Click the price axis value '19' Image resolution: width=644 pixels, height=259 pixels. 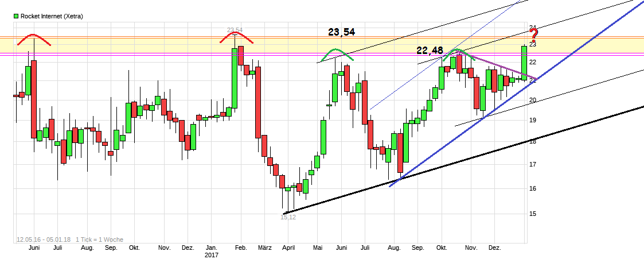pos(533,121)
